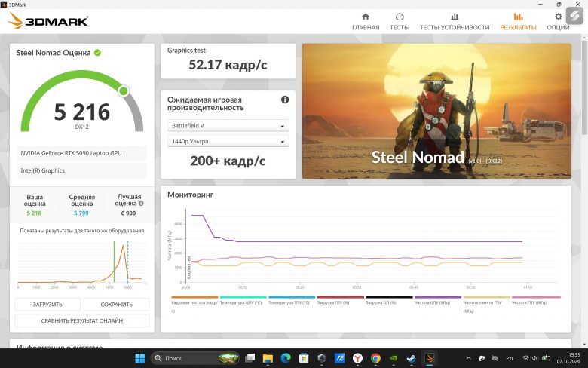The width and height of the screenshot is (588, 368).
Task: Click the ЗАГРУЗИТЬ button
Action: click(47, 304)
